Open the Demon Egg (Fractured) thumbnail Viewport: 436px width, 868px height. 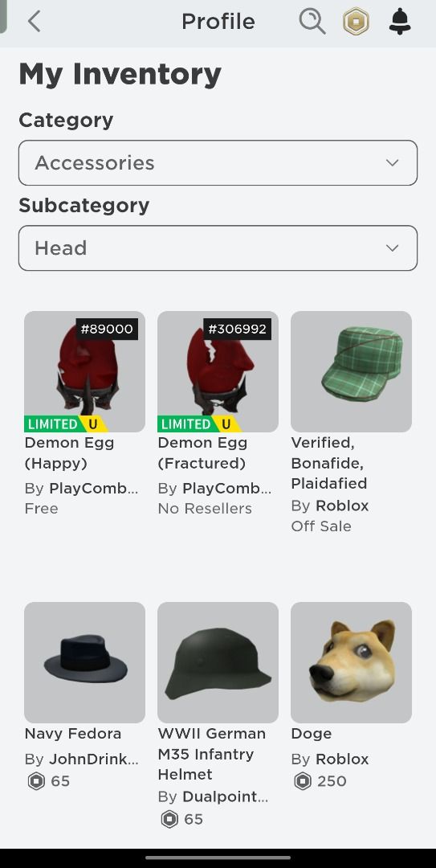[x=218, y=371]
